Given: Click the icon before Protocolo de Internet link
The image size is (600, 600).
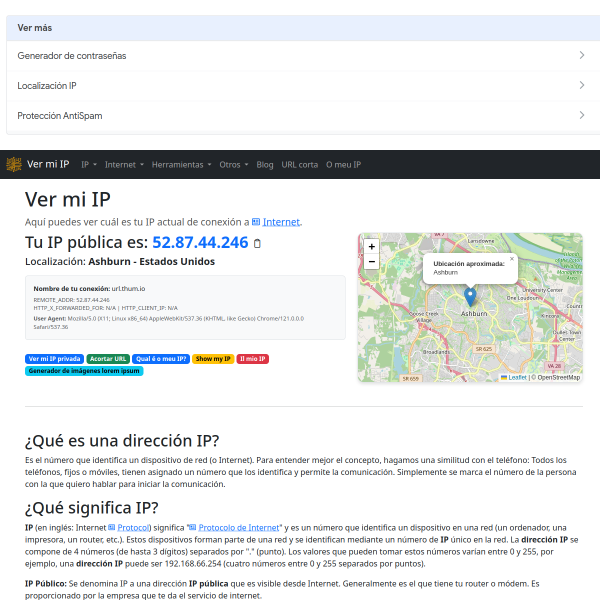Looking at the screenshot, I should [193, 527].
